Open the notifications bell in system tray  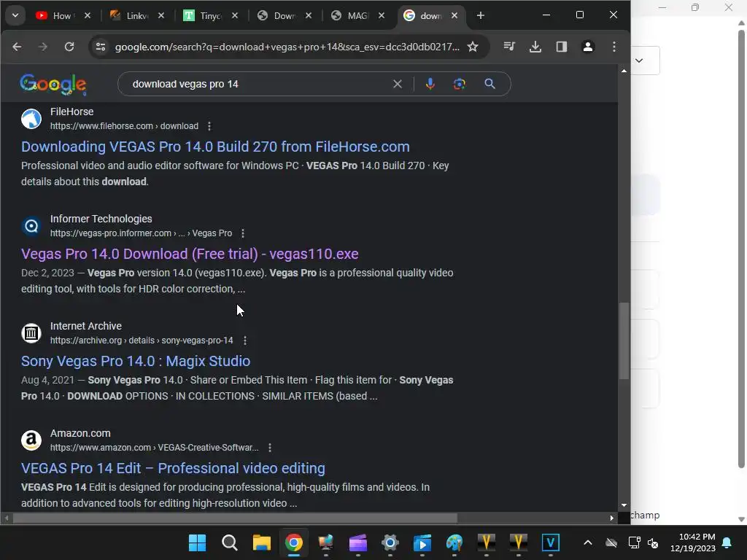point(727,542)
